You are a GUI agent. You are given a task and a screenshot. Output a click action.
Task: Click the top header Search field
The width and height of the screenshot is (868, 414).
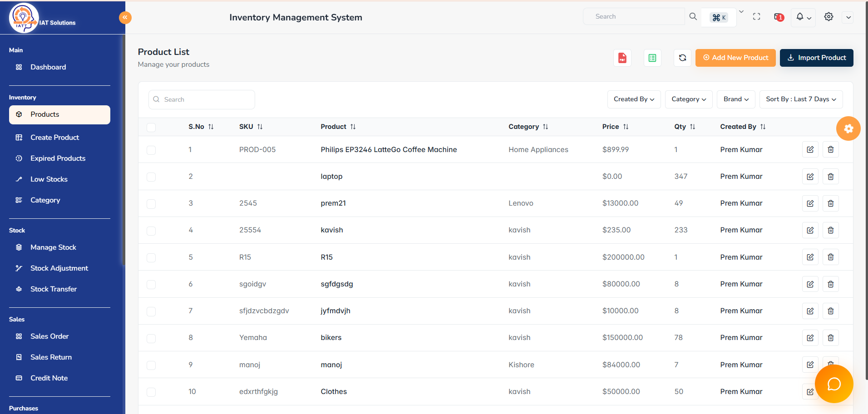(x=634, y=16)
